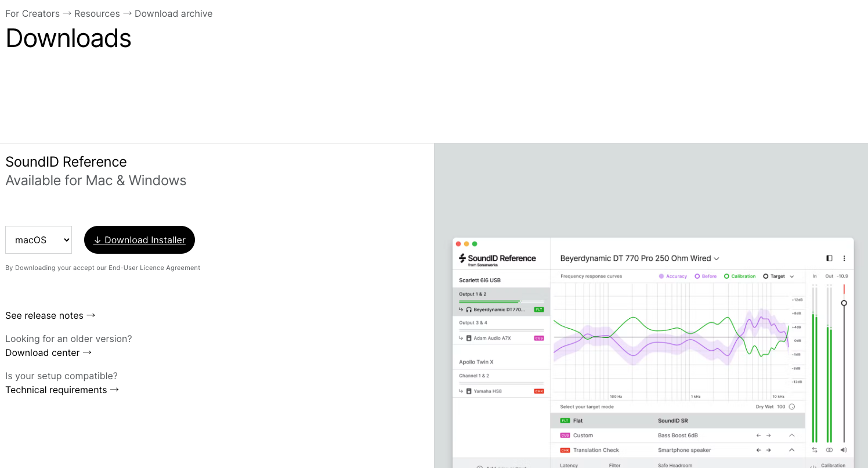Select the Flat target mode row

point(678,420)
